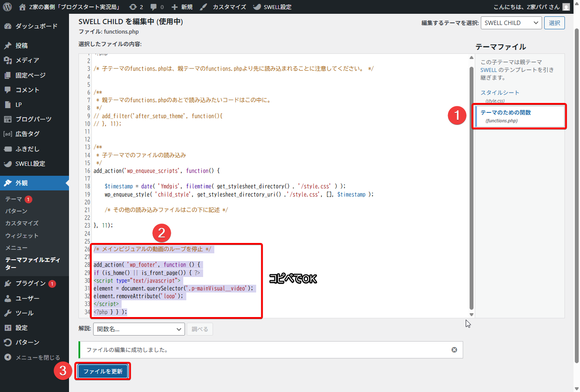Image resolution: width=580 pixels, height=392 pixels.
Task: Click the plus icon for 新規
Action: (x=174, y=7)
